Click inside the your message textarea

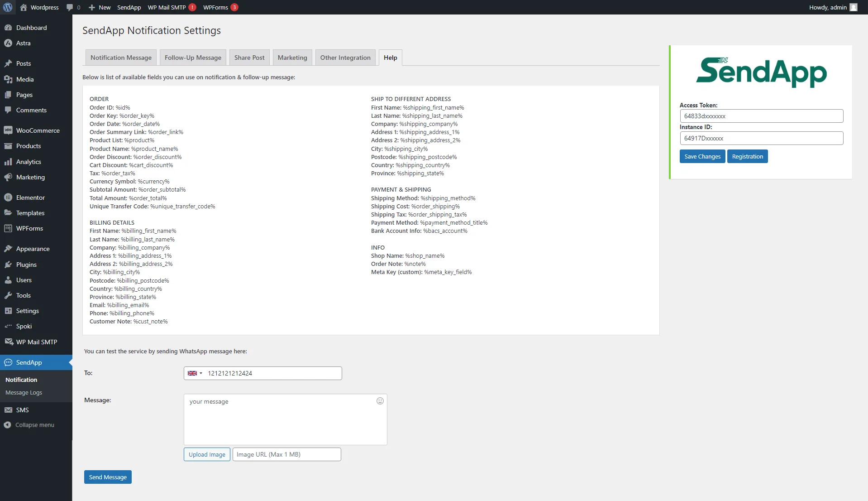[285, 419]
